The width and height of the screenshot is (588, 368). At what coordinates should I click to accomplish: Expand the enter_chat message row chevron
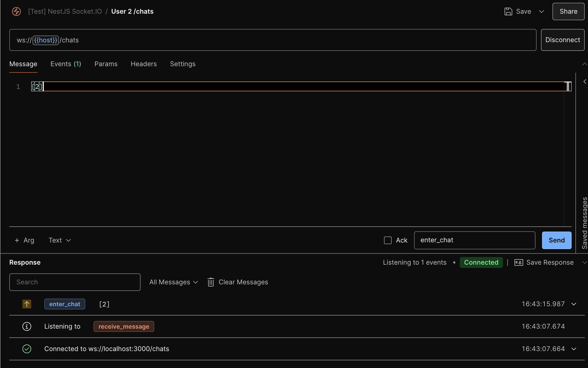(x=574, y=304)
